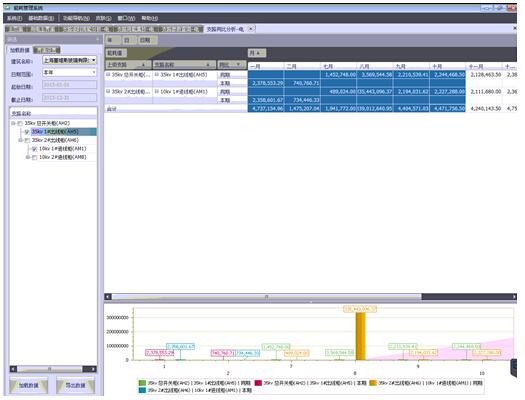Click the left arrow of the grid horizontal scrollbar
Viewport: 525px width, 400px height.
pyautogui.click(x=108, y=296)
